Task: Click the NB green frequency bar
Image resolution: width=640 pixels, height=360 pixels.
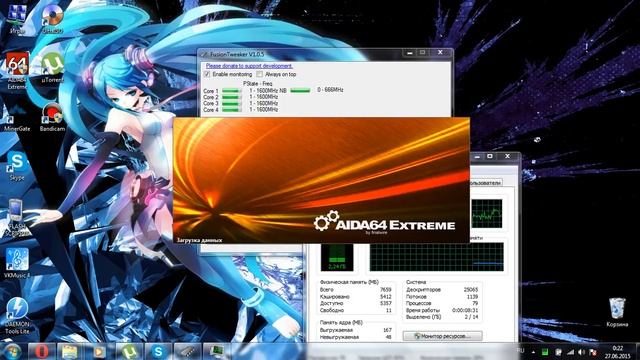Action: coord(300,90)
